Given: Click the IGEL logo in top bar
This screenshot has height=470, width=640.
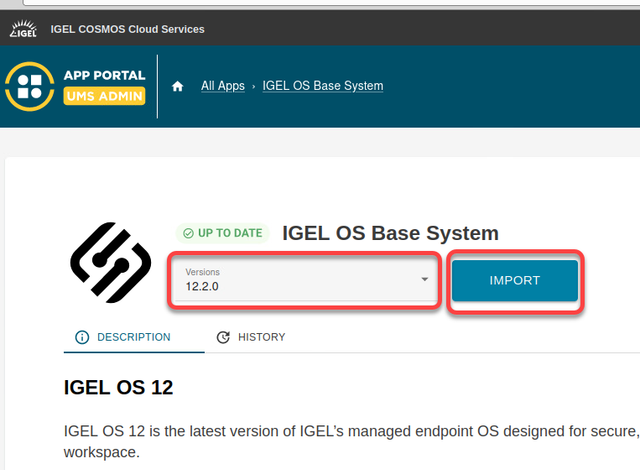Looking at the screenshot, I should (23, 29).
